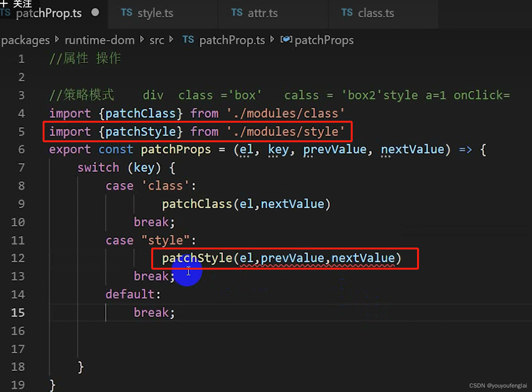Click 'patchClass' in the line 4 import
The width and height of the screenshot is (532, 392).
pyautogui.click(x=140, y=114)
